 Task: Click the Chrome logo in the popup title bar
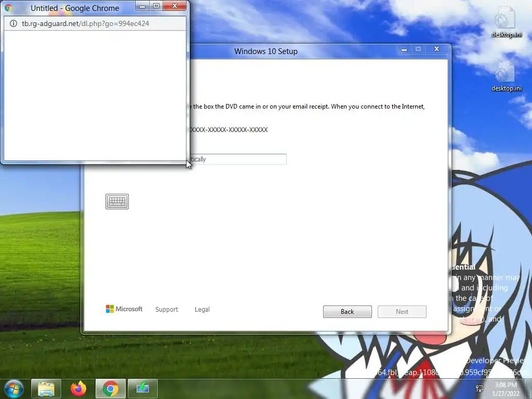[x=8, y=8]
